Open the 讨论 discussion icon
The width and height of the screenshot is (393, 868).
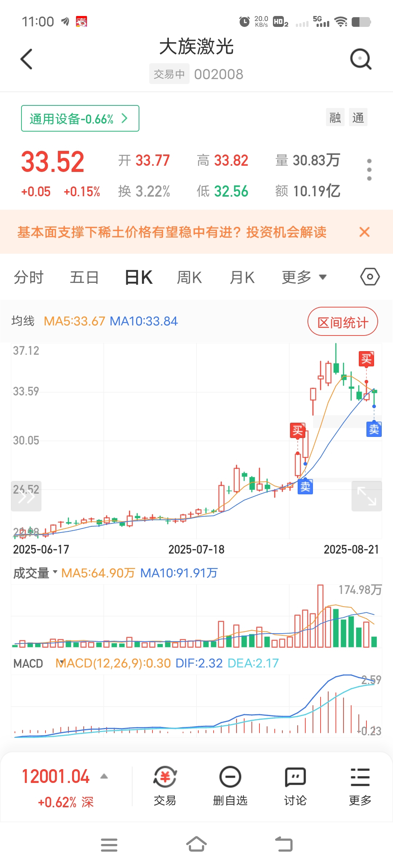(x=295, y=786)
